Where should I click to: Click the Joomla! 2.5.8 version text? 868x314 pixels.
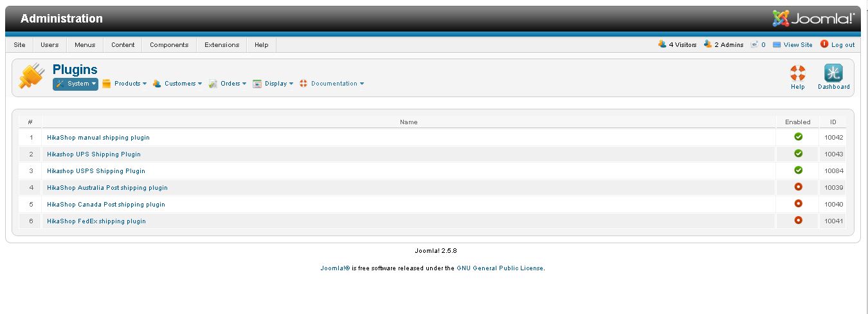pyautogui.click(x=436, y=251)
